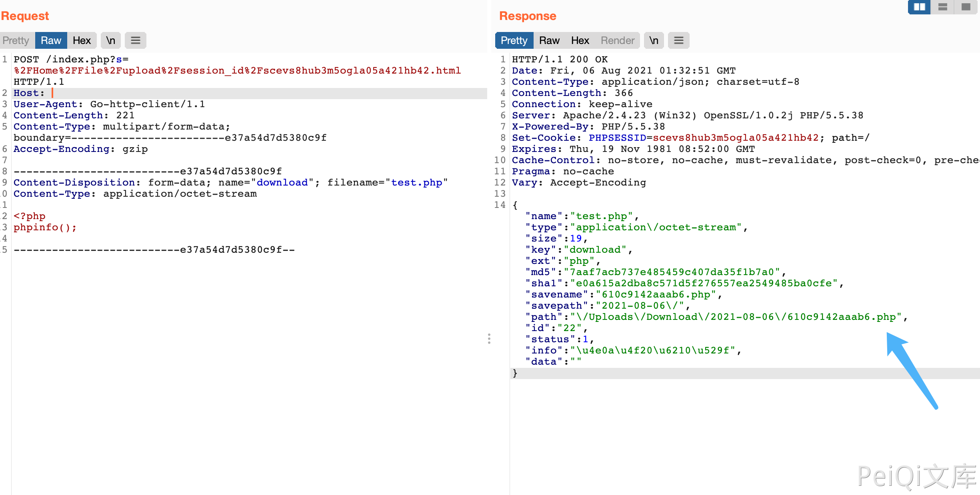The width and height of the screenshot is (980, 495).
Task: Switch to stacked panes layout
Action: coord(943,7)
